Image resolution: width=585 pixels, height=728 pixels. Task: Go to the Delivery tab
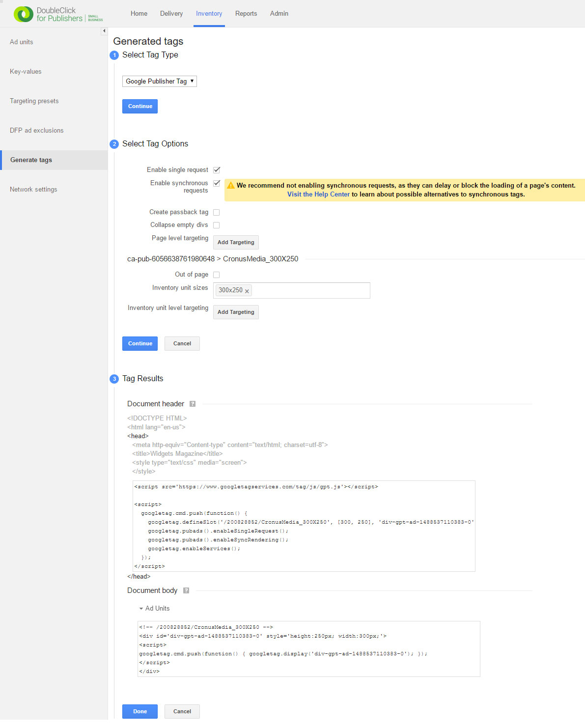[171, 14]
